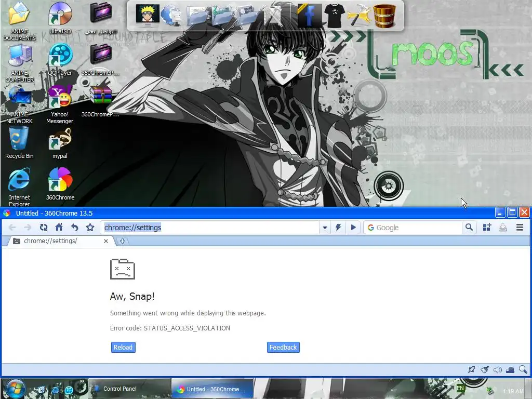Click the taskbar clock showing 1:19 AM

pyautogui.click(x=514, y=391)
